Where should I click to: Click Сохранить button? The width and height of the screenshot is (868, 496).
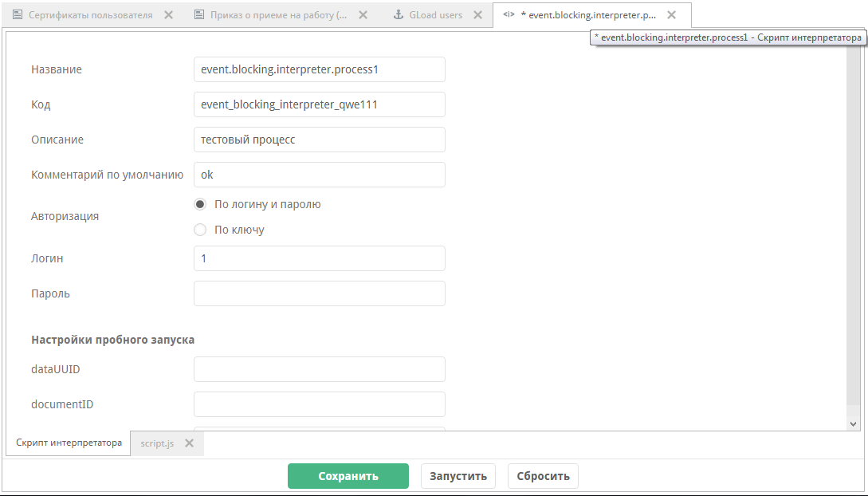(348, 476)
